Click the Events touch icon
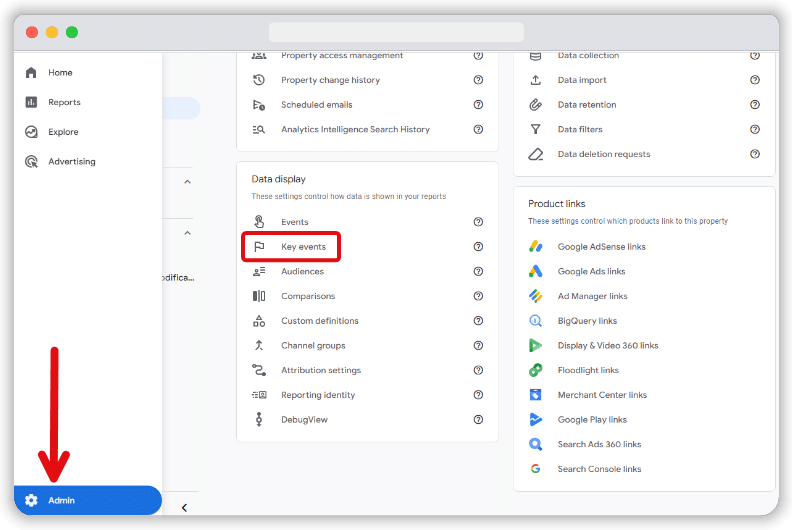792x530 pixels. point(259,222)
